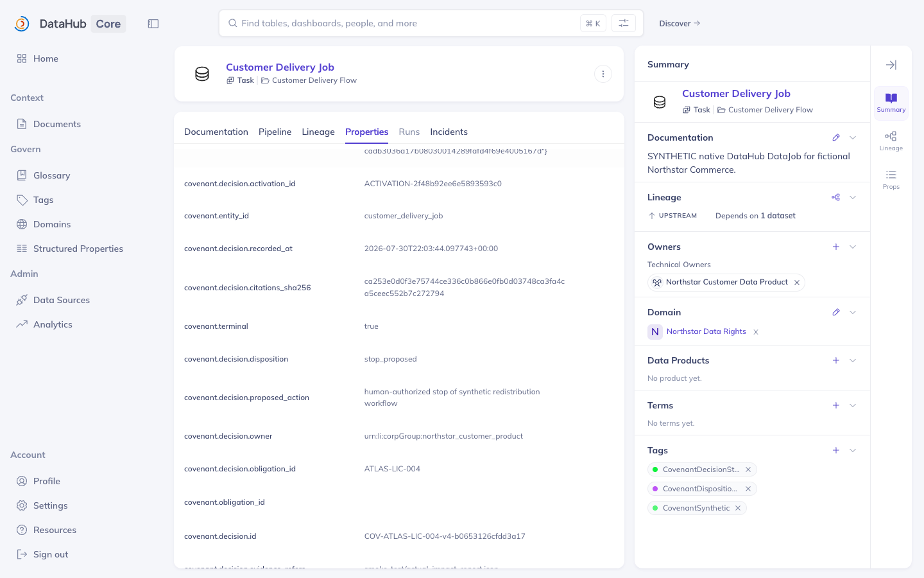Switch to the Incidents tab
This screenshot has width=924, height=578.
pyautogui.click(x=449, y=132)
